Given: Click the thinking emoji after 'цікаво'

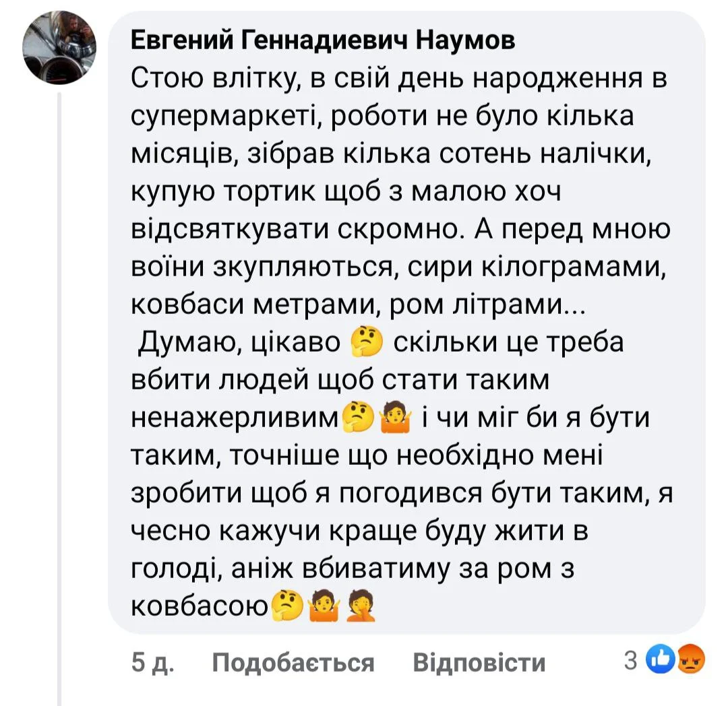Looking at the screenshot, I should pyautogui.click(x=367, y=344).
